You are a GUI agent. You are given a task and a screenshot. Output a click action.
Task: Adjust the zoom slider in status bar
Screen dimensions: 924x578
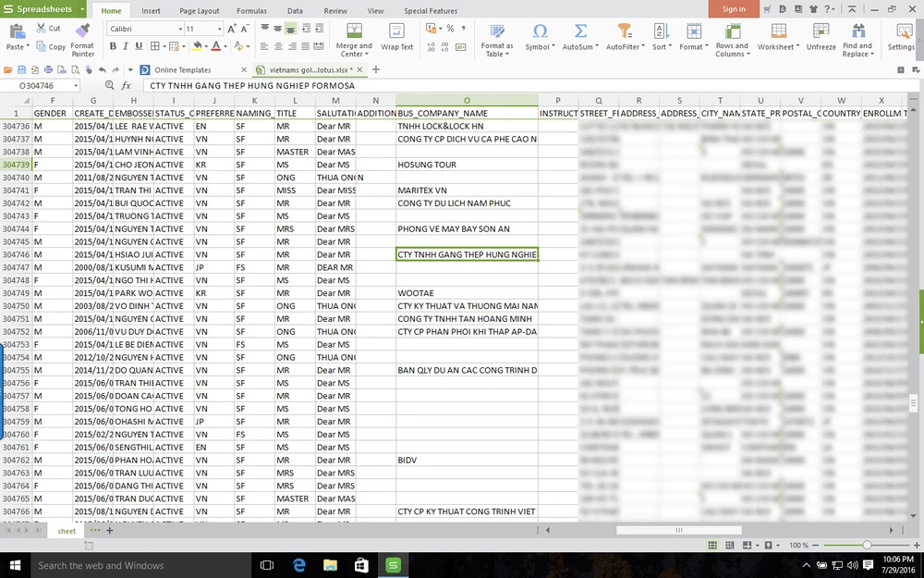pos(867,546)
